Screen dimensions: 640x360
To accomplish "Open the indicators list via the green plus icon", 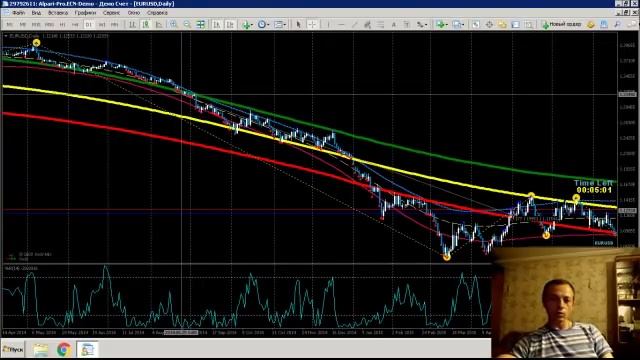I will point(246,25).
